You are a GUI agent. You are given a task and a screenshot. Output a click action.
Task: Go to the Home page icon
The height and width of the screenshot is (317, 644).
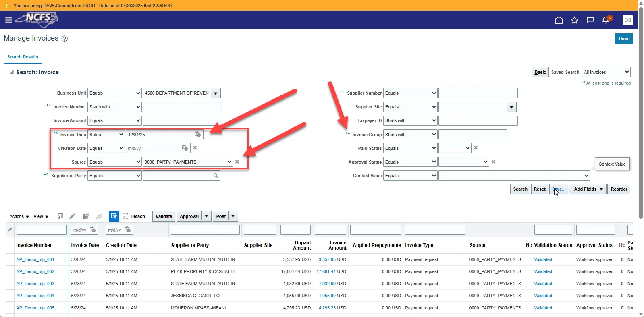coord(559,20)
